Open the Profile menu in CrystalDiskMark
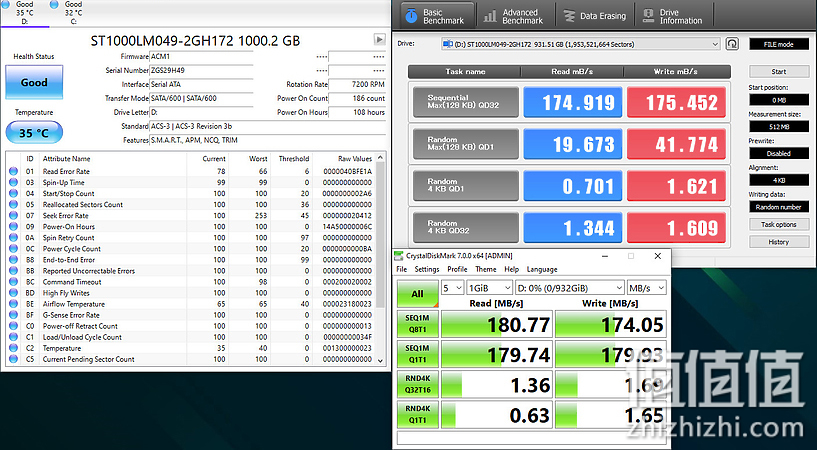817x450 pixels. point(457,269)
